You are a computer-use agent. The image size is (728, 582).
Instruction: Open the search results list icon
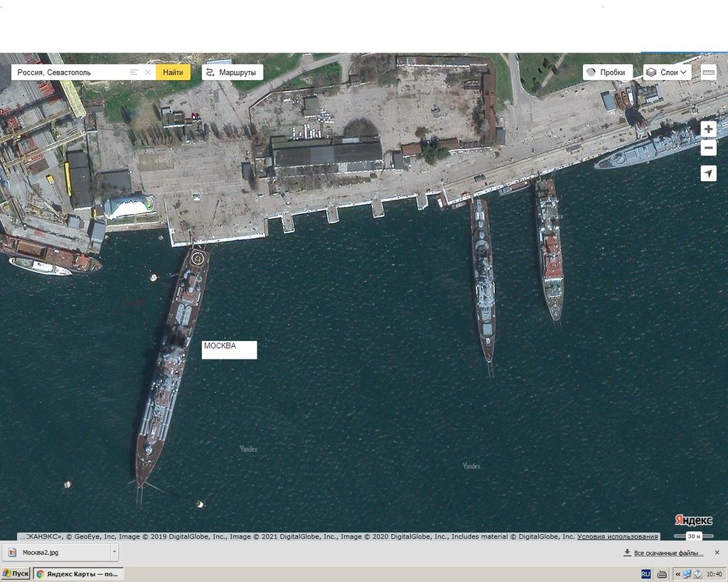click(x=134, y=72)
